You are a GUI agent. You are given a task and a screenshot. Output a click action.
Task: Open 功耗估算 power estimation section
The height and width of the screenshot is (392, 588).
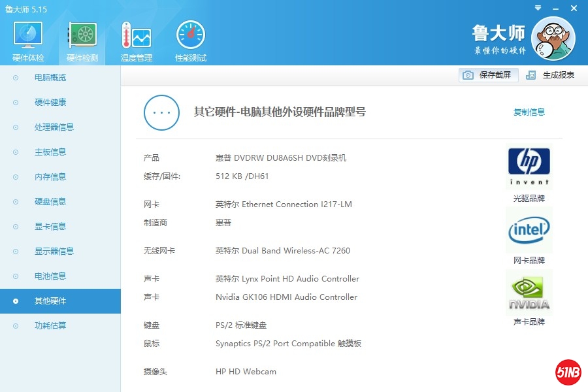pyautogui.click(x=50, y=326)
